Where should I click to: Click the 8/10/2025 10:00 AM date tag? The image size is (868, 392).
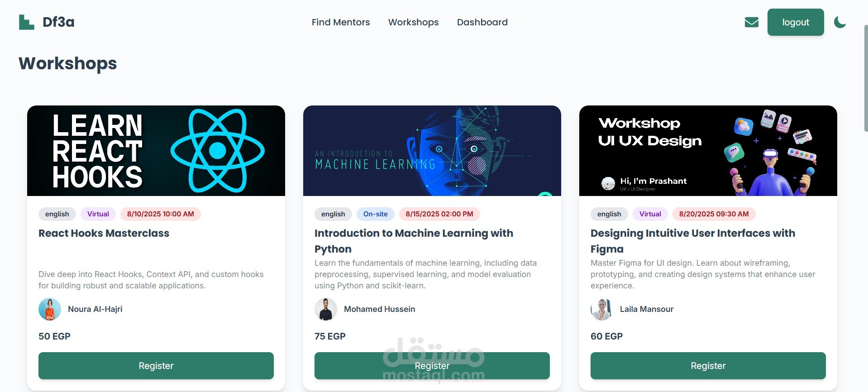tap(160, 214)
